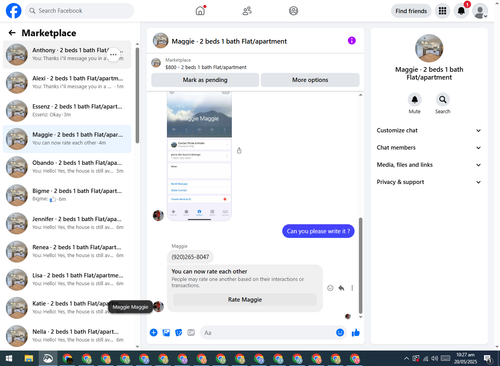Click the share icon beside the screenshot
Image resolution: width=500 pixels, height=366 pixels.
[x=239, y=151]
